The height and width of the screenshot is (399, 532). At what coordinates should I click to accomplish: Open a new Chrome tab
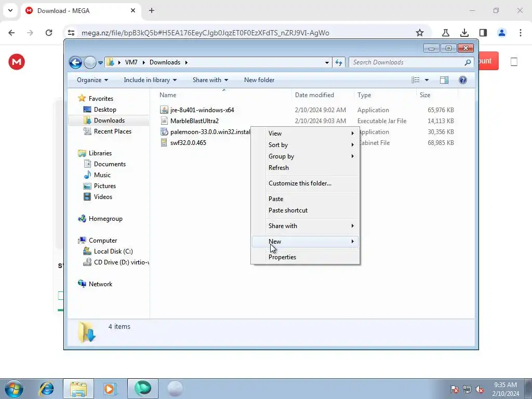tap(152, 10)
